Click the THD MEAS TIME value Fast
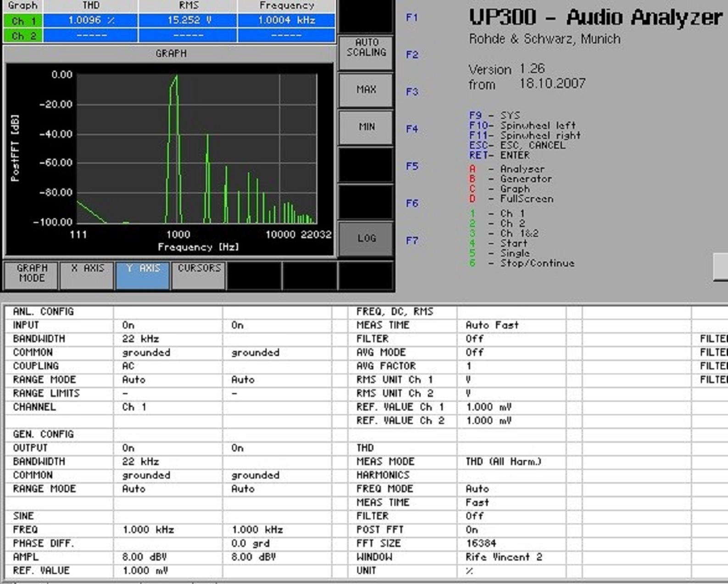Viewport: 728px width, 584px height. [x=477, y=503]
